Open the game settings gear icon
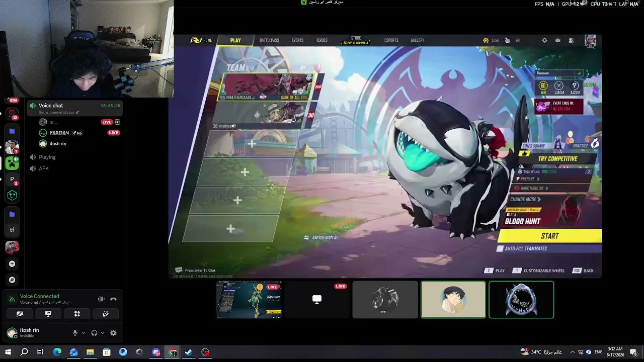The height and width of the screenshot is (362, 644). pos(544,40)
